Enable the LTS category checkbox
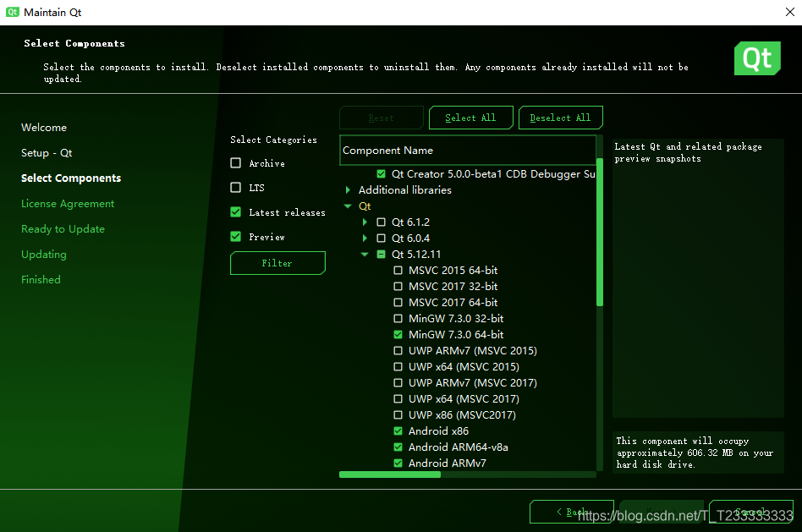The height and width of the screenshot is (532, 802). tap(236, 188)
